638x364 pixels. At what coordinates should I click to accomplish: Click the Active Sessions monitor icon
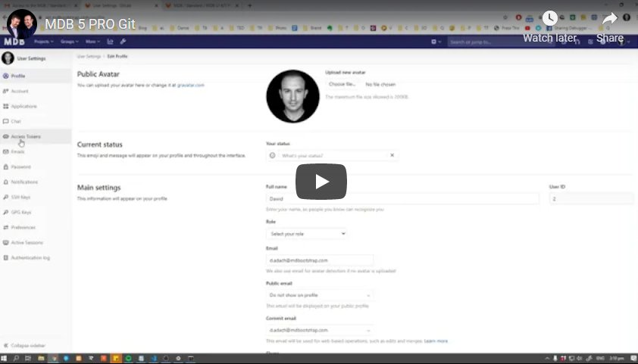coord(6,242)
